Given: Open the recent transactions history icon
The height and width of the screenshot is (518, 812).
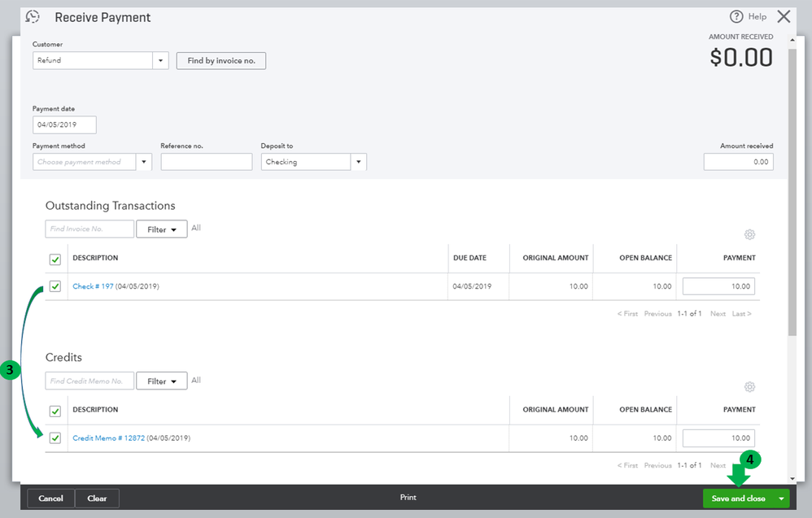Looking at the screenshot, I should [33, 17].
